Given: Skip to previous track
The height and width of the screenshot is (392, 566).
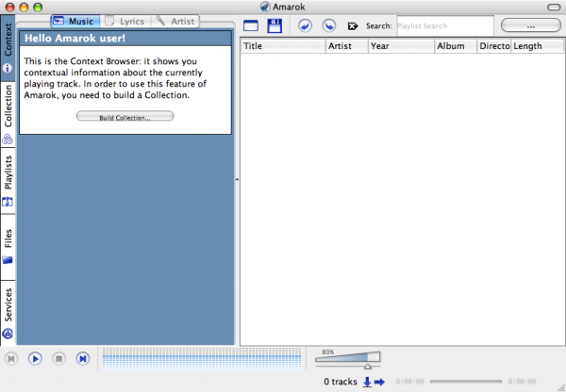Looking at the screenshot, I should [11, 359].
